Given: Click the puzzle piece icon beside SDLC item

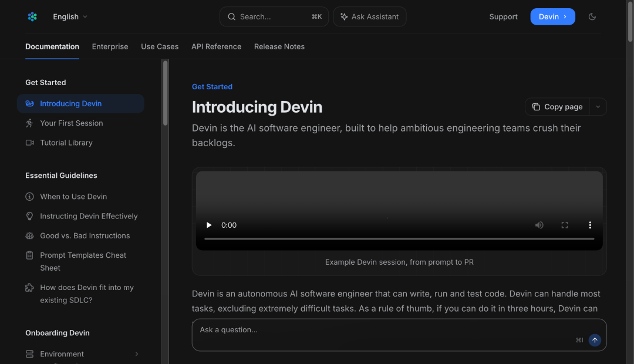Looking at the screenshot, I should pos(29,288).
